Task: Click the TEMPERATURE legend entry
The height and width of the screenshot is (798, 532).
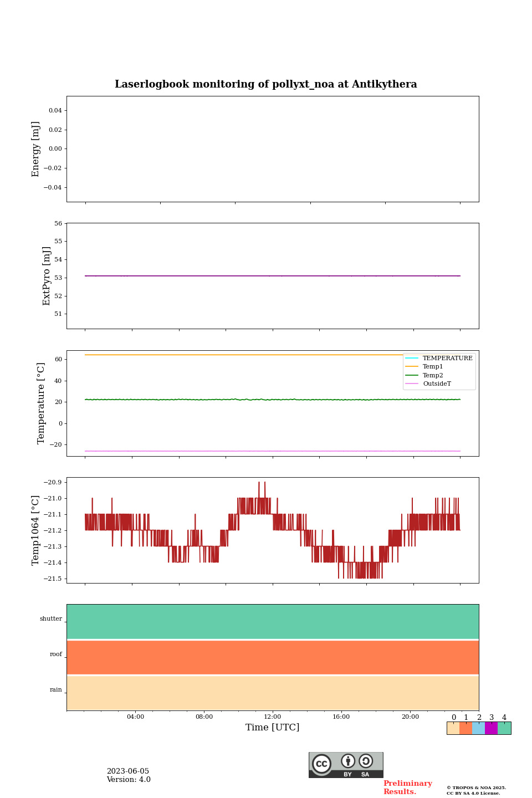Action: 439,358
